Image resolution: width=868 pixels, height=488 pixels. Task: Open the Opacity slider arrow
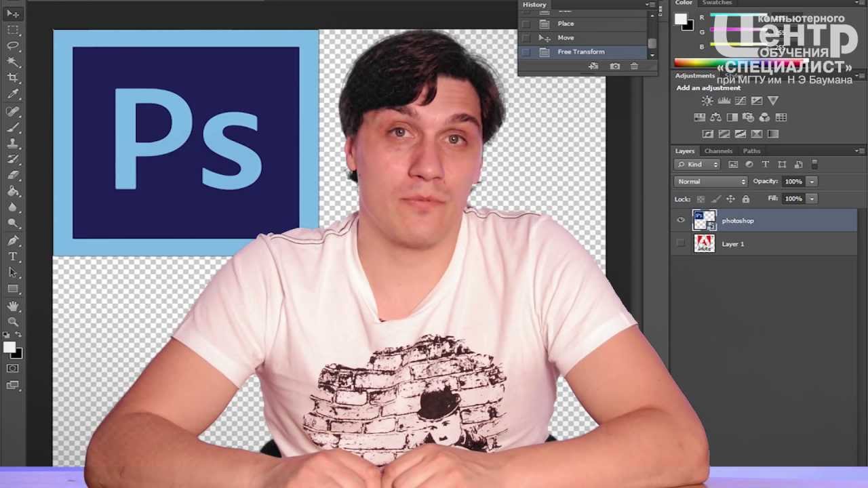click(812, 182)
